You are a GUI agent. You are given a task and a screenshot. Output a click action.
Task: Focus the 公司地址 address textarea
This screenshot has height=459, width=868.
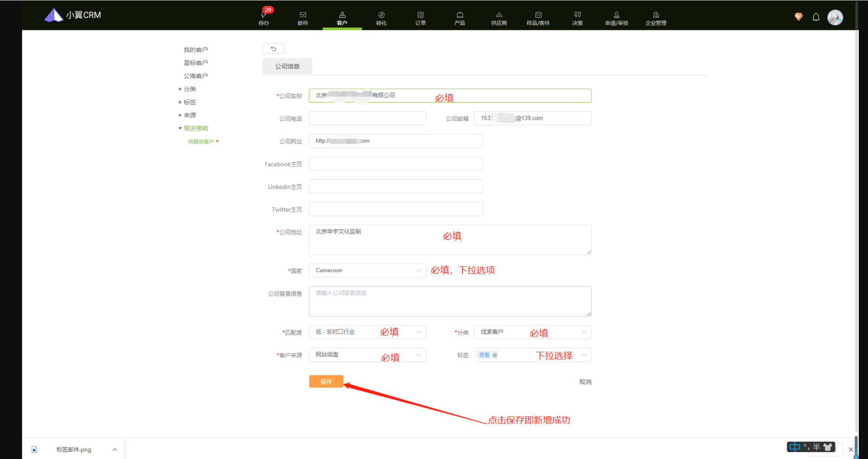[x=450, y=240]
